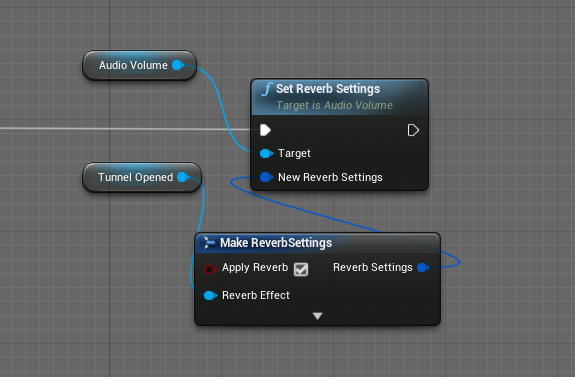
Task: Select the Make ReverbSettings node title
Action: coord(276,243)
